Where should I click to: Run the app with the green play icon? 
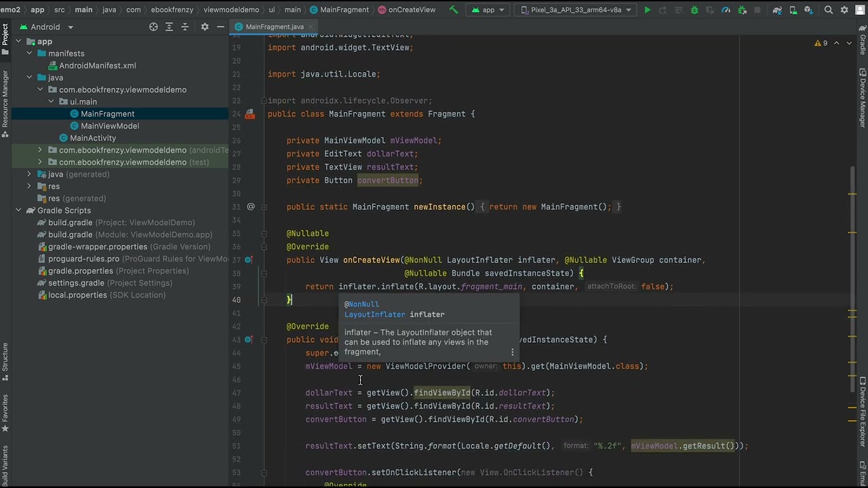pyautogui.click(x=648, y=10)
